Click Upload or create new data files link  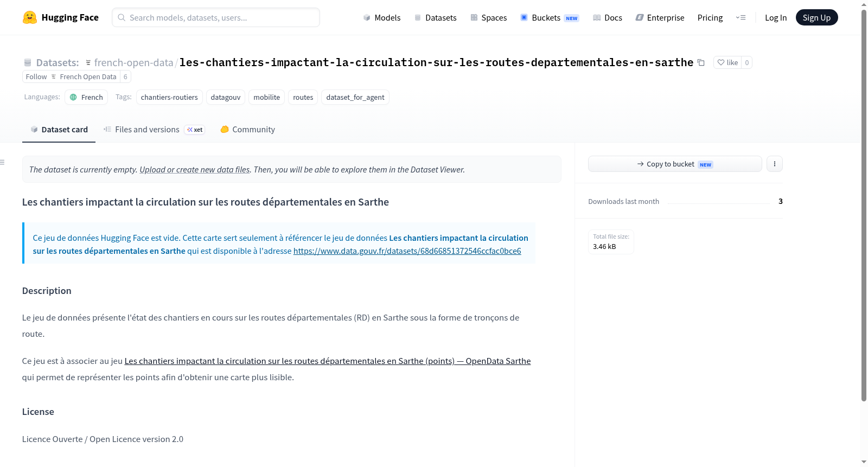pyautogui.click(x=195, y=170)
